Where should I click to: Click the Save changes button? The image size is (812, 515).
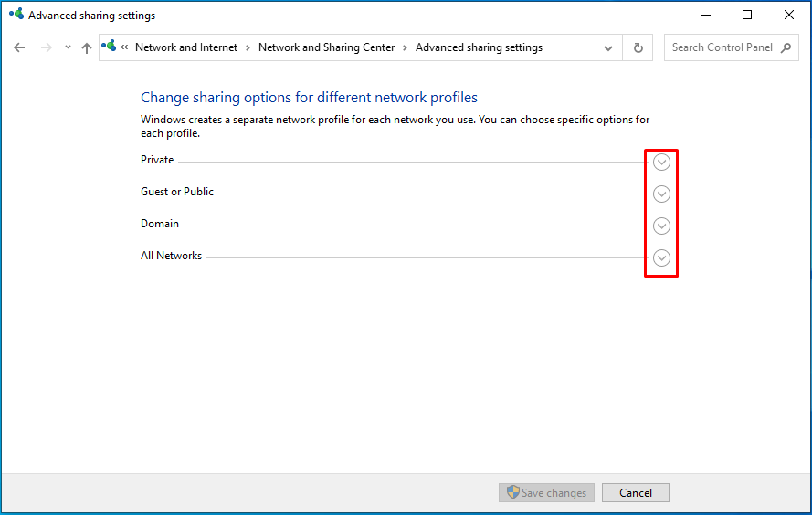546,493
